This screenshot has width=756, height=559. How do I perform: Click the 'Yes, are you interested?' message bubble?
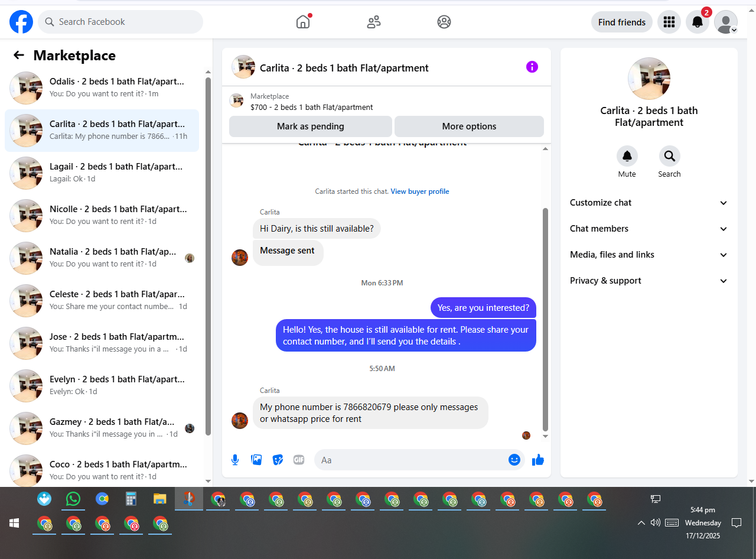click(483, 308)
